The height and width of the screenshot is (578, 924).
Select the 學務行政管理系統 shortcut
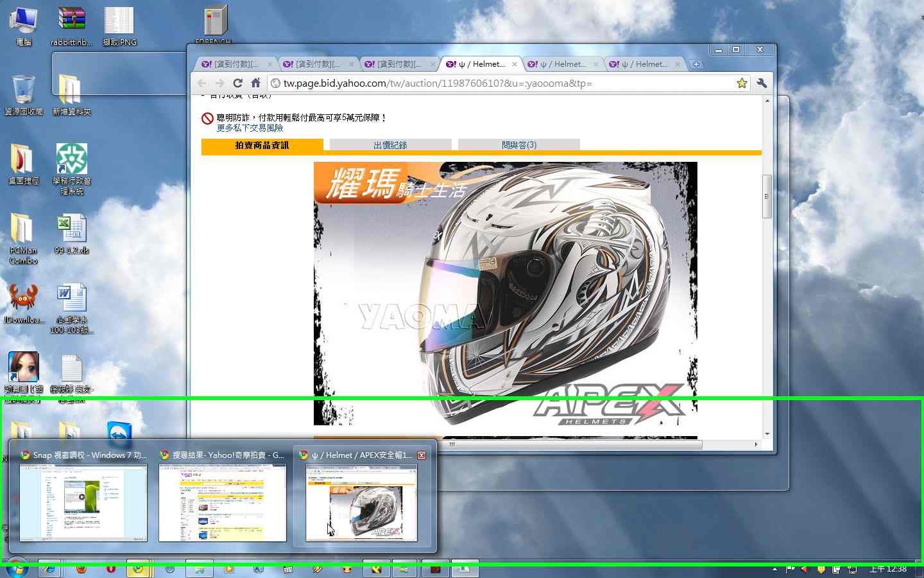point(71,169)
